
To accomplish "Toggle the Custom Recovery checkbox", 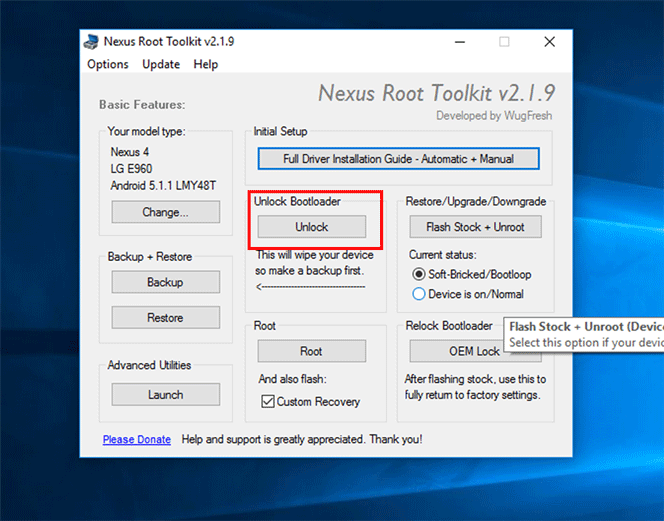I will coord(268,401).
